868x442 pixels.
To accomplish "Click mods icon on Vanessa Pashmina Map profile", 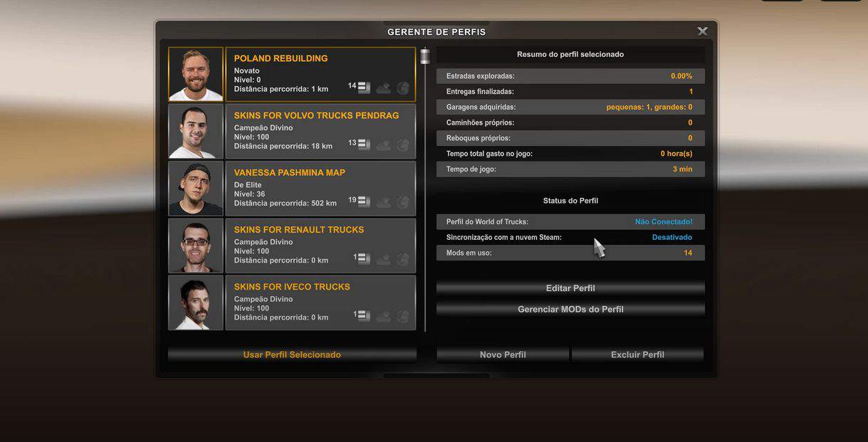I will click(364, 201).
